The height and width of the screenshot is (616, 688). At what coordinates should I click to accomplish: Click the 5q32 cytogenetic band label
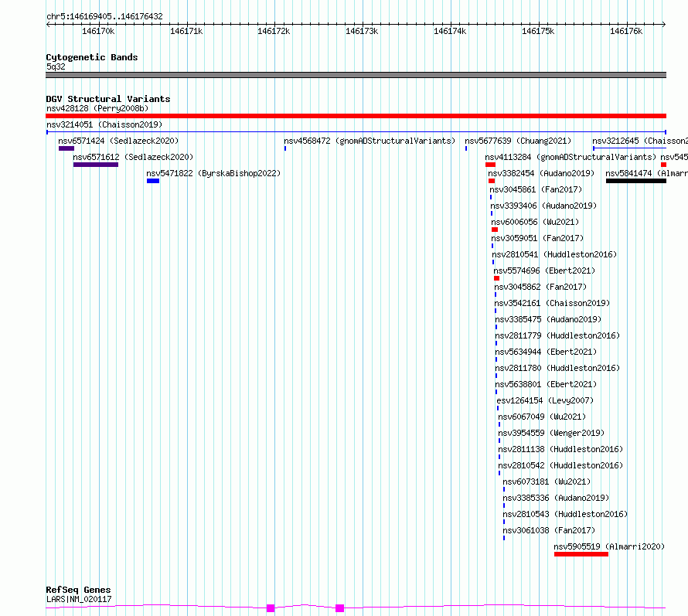coord(56,66)
